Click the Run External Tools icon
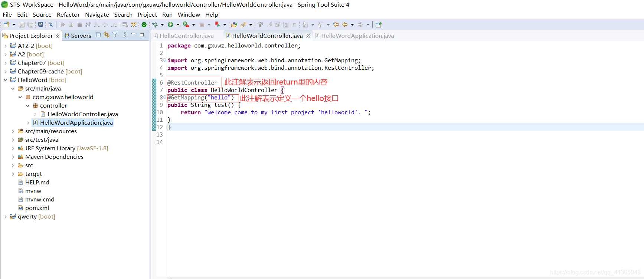The width and height of the screenshot is (644, 279). [x=186, y=24]
